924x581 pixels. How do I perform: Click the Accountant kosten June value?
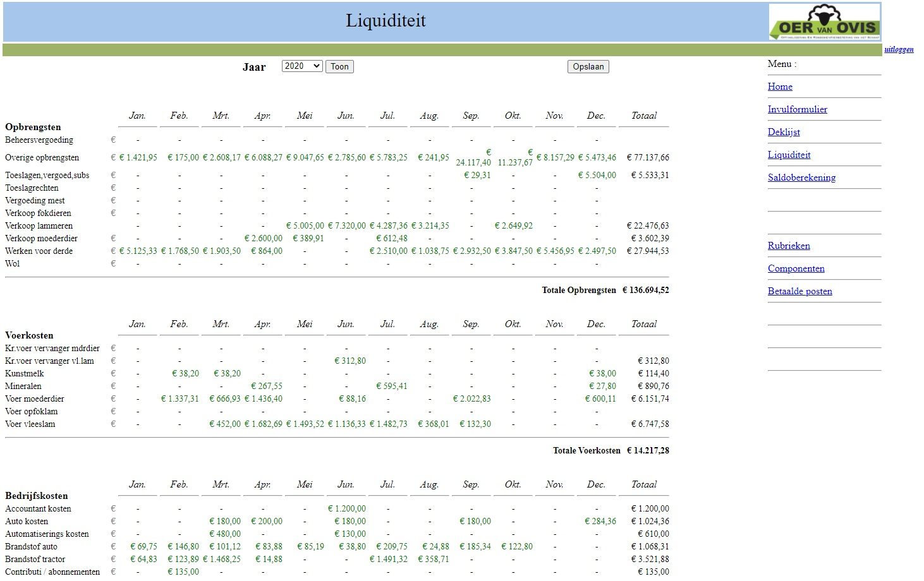click(347, 509)
